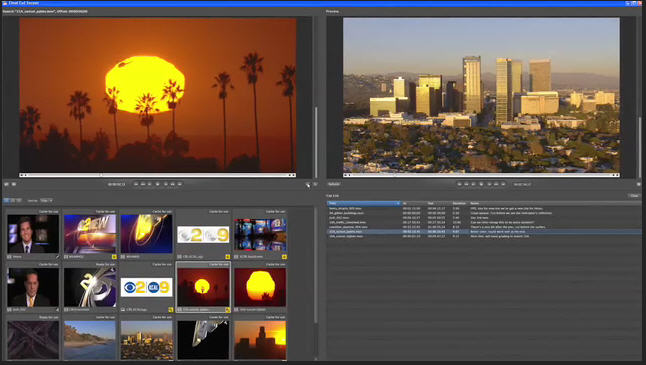
Task: Click the middle transport button under the sunset viewer
Action: pyautogui.click(x=157, y=184)
